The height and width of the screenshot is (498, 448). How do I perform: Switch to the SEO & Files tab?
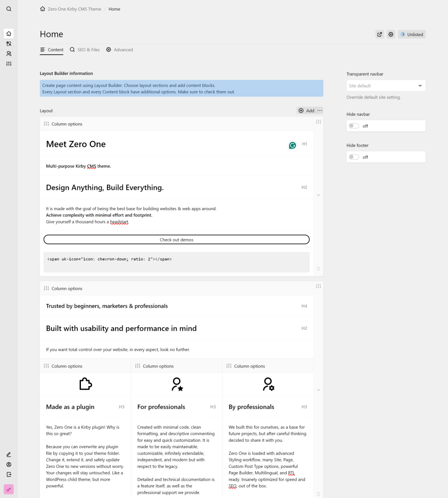click(85, 50)
